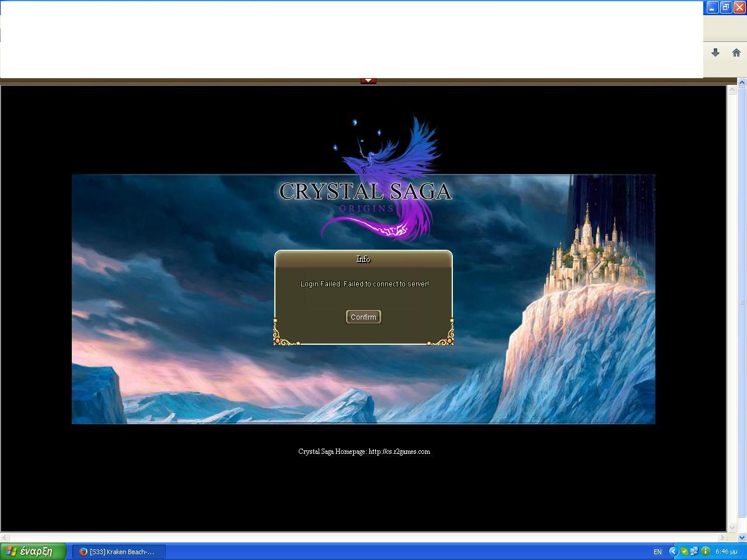Open the Firefox downloads arrow icon
747x560 pixels.
pos(715,52)
